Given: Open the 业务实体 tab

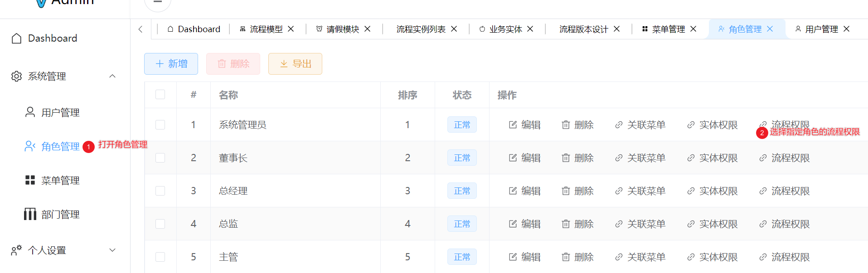Looking at the screenshot, I should click(x=501, y=29).
